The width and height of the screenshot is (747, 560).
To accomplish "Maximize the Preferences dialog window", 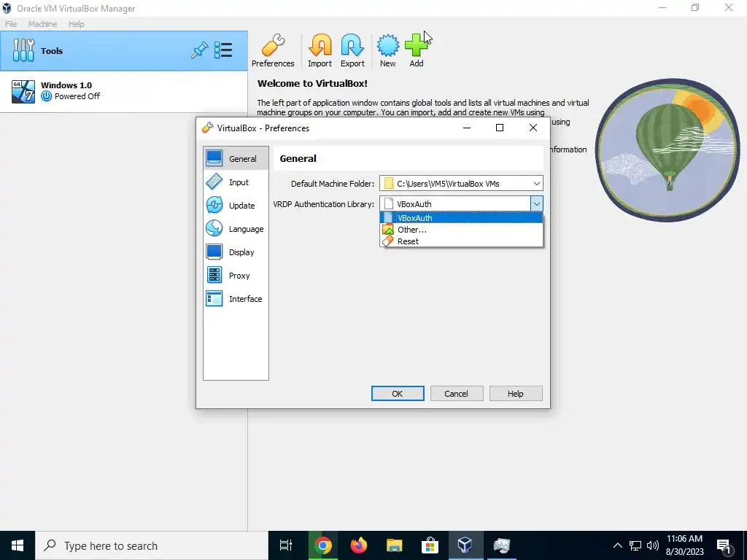I will pyautogui.click(x=500, y=128).
